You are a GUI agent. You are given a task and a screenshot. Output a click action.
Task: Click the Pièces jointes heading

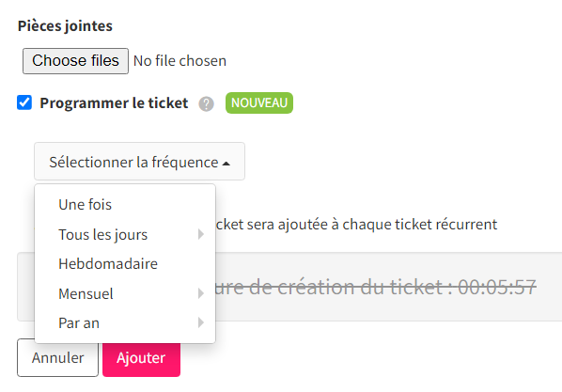(65, 25)
